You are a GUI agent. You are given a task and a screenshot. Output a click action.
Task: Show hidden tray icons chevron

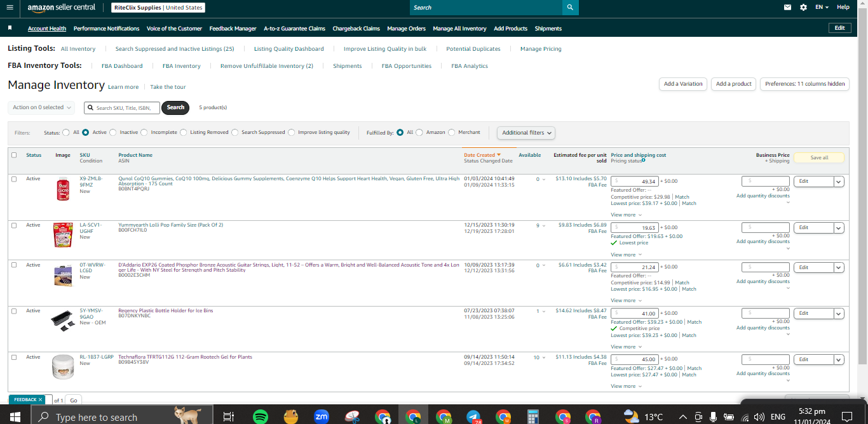pyautogui.click(x=683, y=417)
